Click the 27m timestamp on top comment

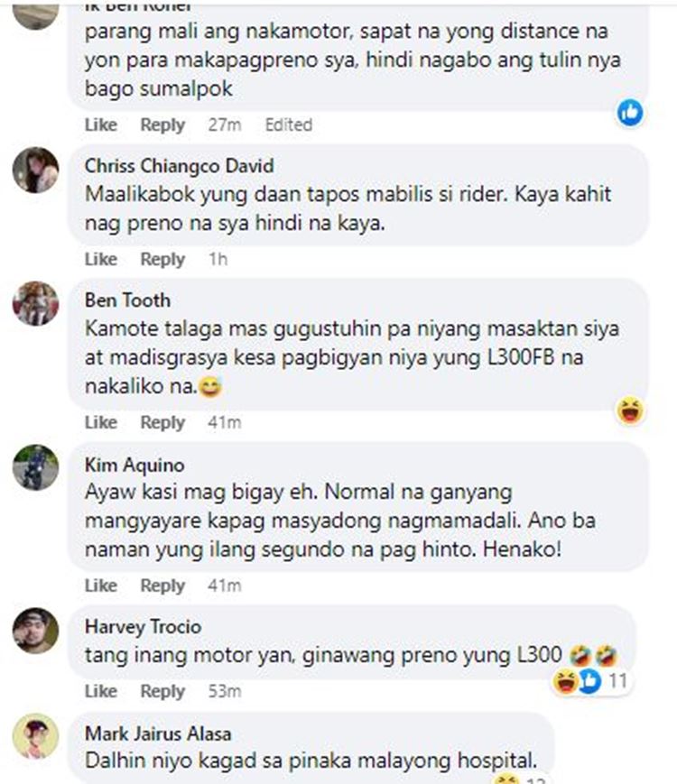coord(225,125)
